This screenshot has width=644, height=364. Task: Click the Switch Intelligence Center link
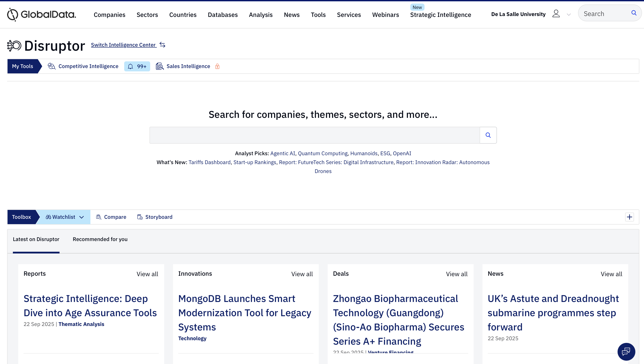click(123, 45)
